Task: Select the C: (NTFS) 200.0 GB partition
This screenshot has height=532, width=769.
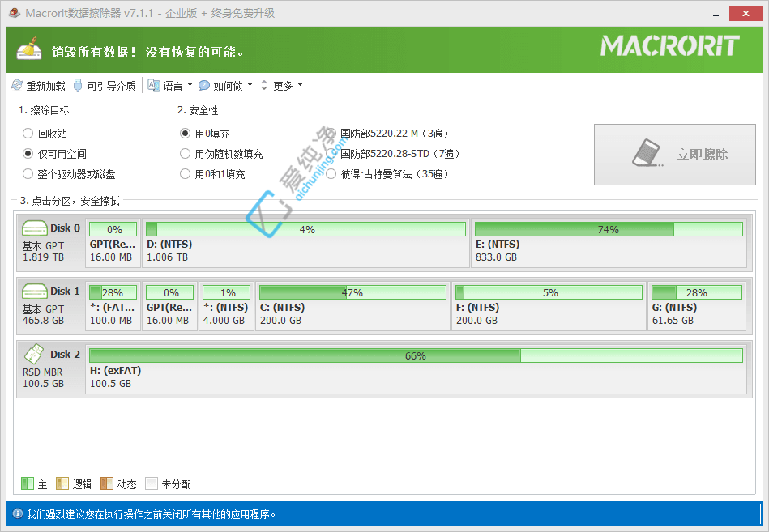Action: (x=352, y=306)
